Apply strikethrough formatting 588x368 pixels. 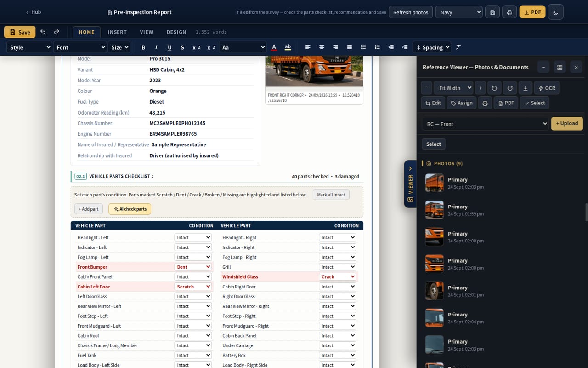coord(182,47)
